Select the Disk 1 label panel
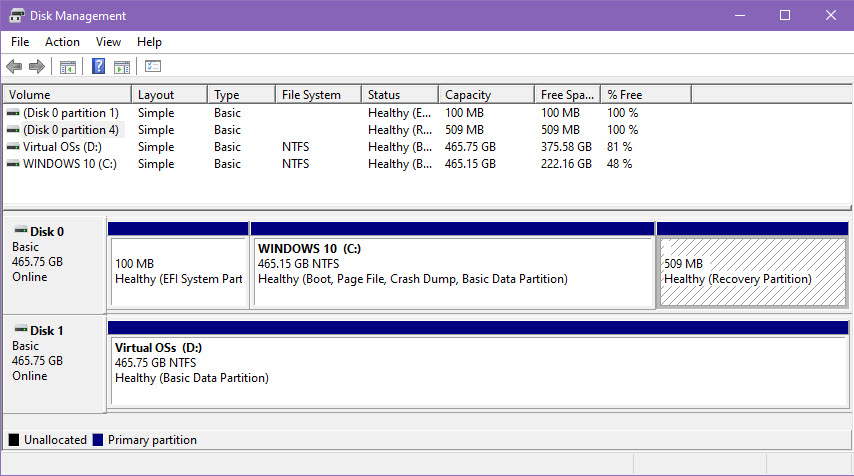 tap(54, 360)
